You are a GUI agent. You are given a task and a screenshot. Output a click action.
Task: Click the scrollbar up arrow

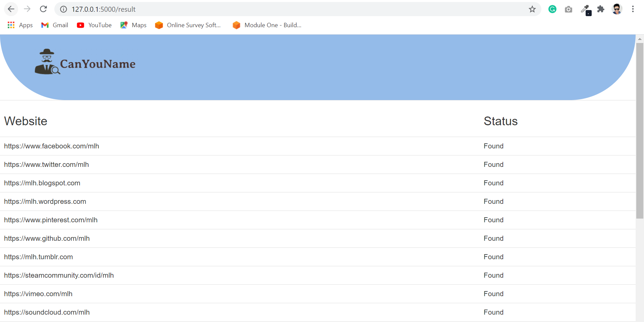coord(640,39)
